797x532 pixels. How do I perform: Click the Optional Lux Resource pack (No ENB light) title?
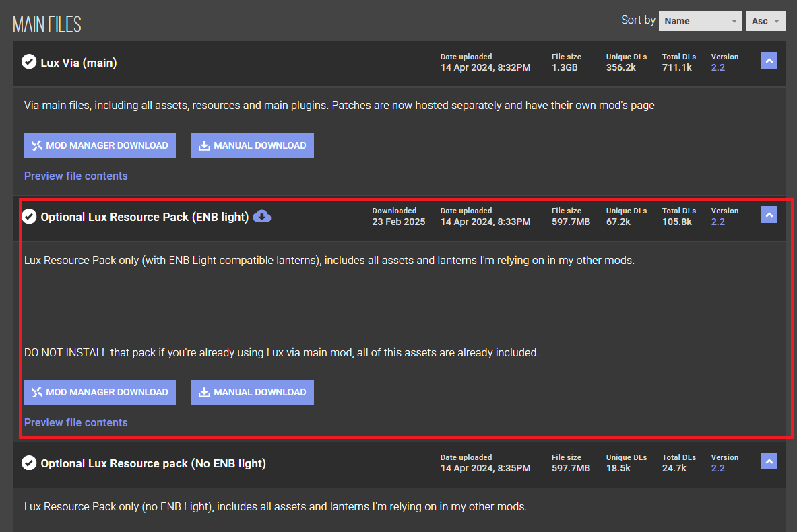click(x=153, y=463)
